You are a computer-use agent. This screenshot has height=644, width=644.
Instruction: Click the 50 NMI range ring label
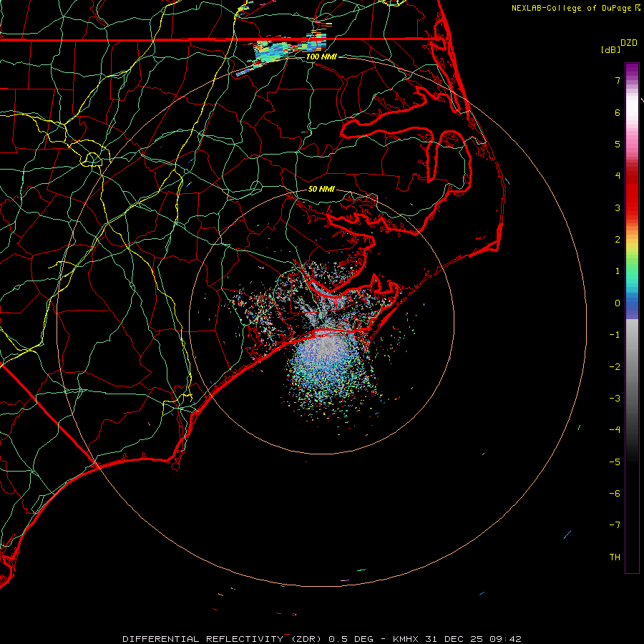pos(321,189)
